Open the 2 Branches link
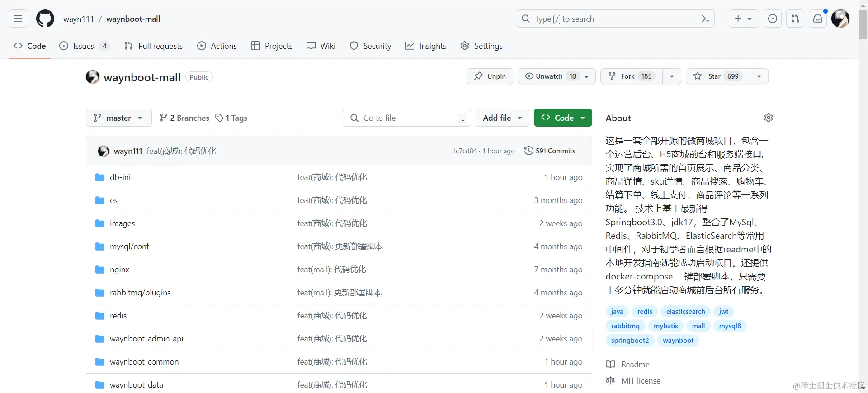The image size is (868, 393). coord(184,118)
